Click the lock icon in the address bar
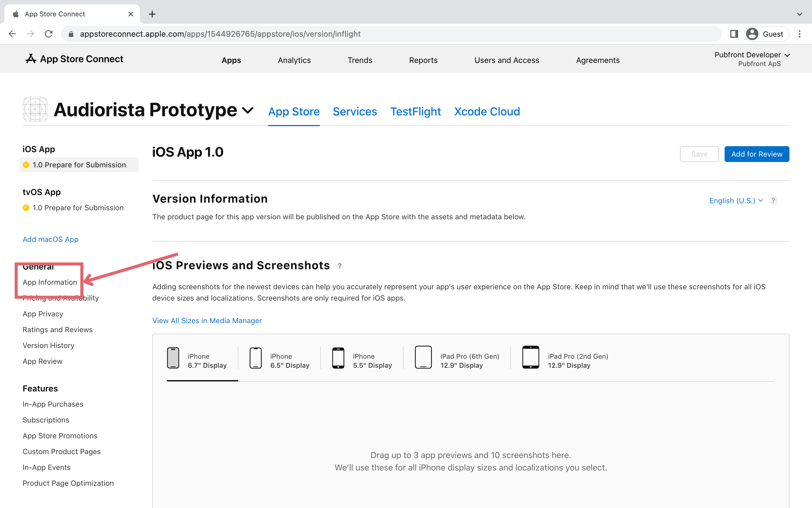The image size is (812, 508). pos(71,34)
